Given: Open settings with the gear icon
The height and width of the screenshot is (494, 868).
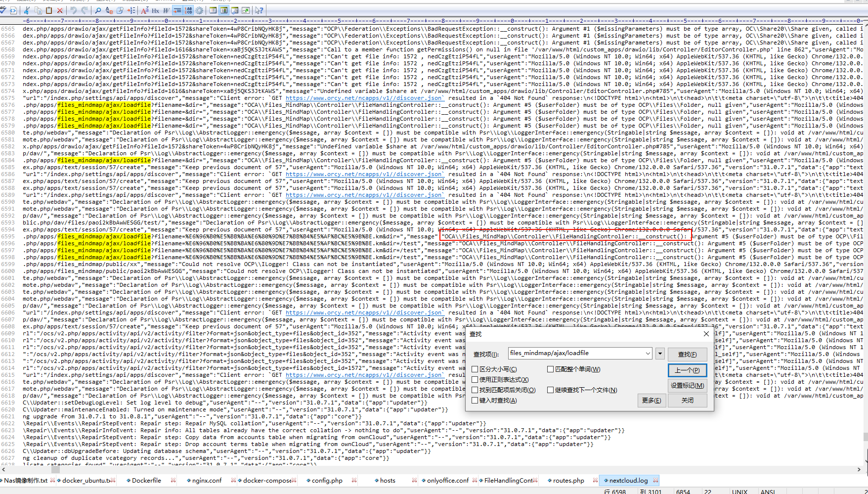Looking at the screenshot, I should click(199, 10).
